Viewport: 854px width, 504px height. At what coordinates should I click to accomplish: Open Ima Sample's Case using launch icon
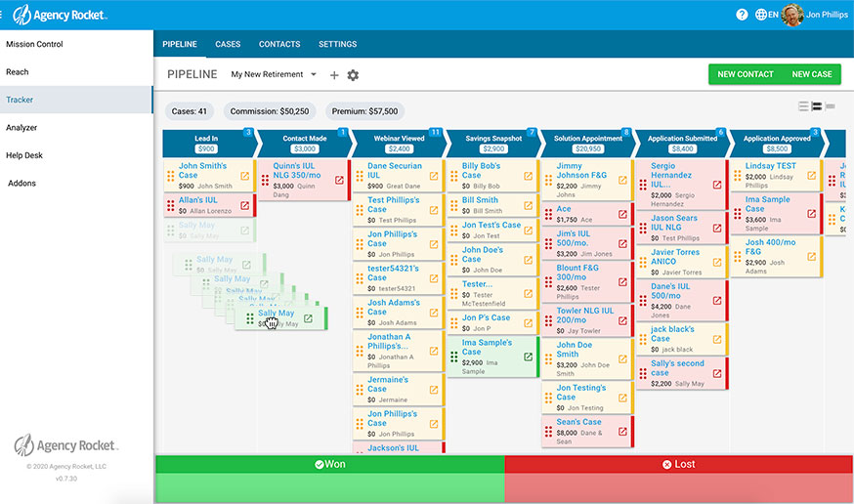tap(528, 357)
